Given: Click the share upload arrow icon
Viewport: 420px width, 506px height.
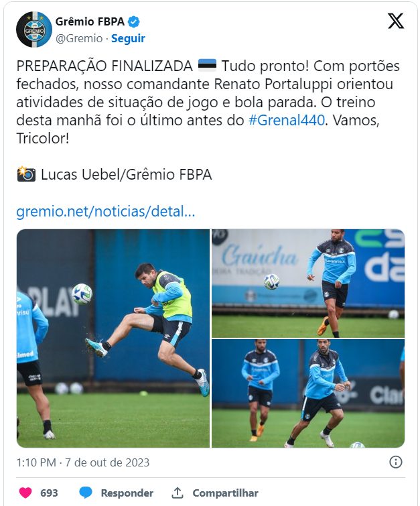Looking at the screenshot, I should pos(177,493).
